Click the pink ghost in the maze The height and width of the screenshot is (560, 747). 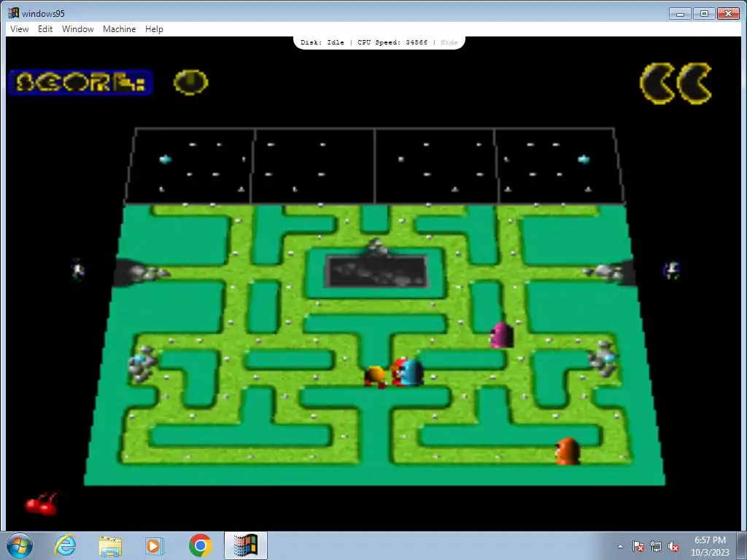pos(502,335)
